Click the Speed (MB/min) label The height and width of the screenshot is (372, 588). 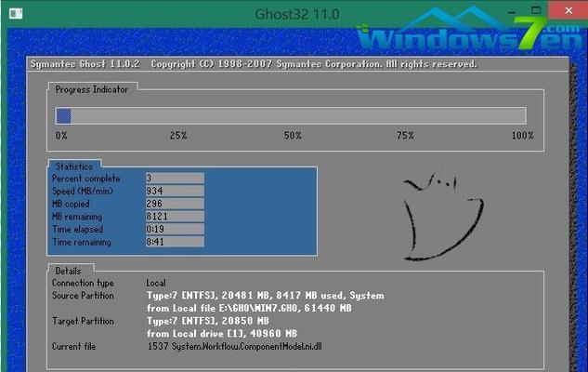(82, 191)
